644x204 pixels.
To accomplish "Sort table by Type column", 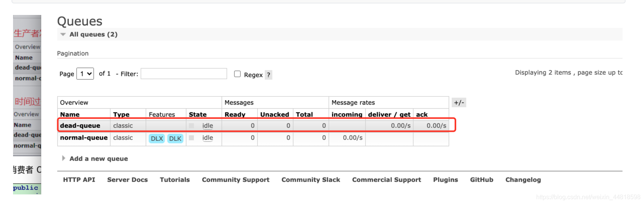I will click(121, 114).
